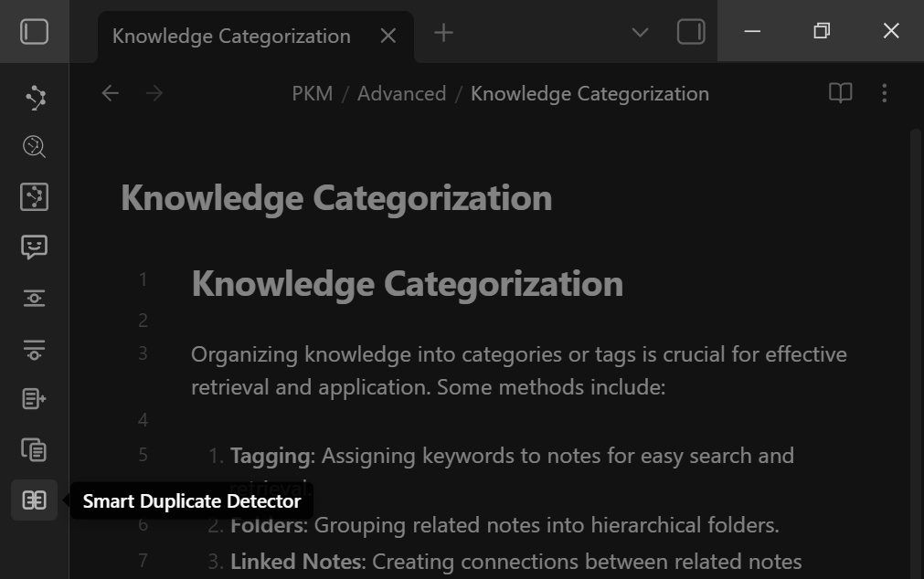Toggle the right sidebar panel
Screen dimensions: 924x579
point(691,33)
